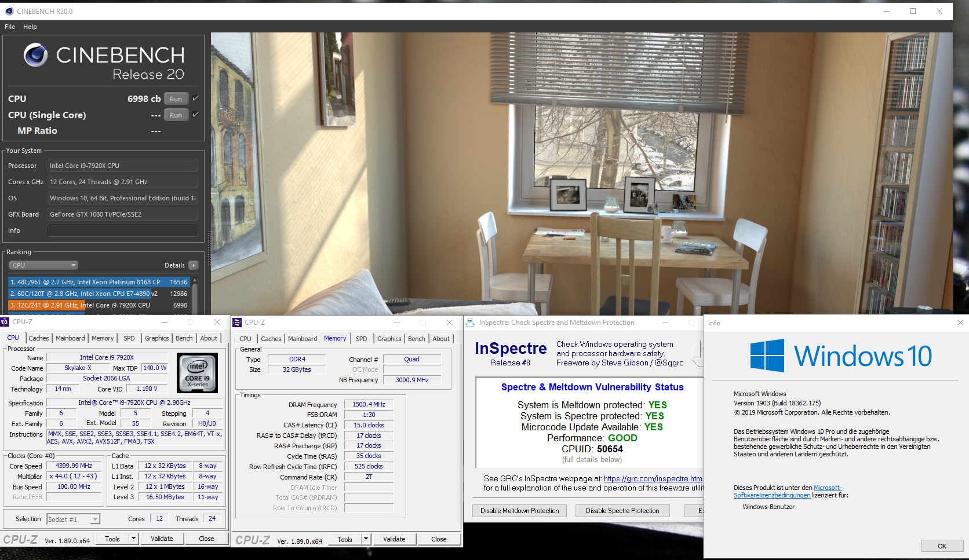This screenshot has width=969, height=560.
Task: Click Close button in Memory CPU-Z window
Action: (439, 540)
